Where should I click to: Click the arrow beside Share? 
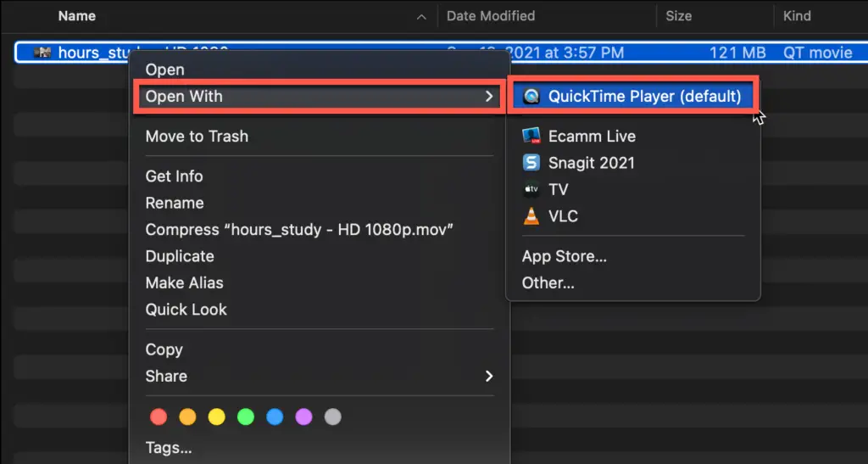(x=489, y=376)
